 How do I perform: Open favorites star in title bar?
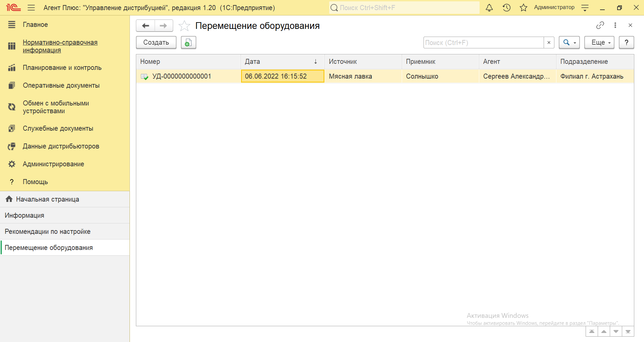point(524,8)
